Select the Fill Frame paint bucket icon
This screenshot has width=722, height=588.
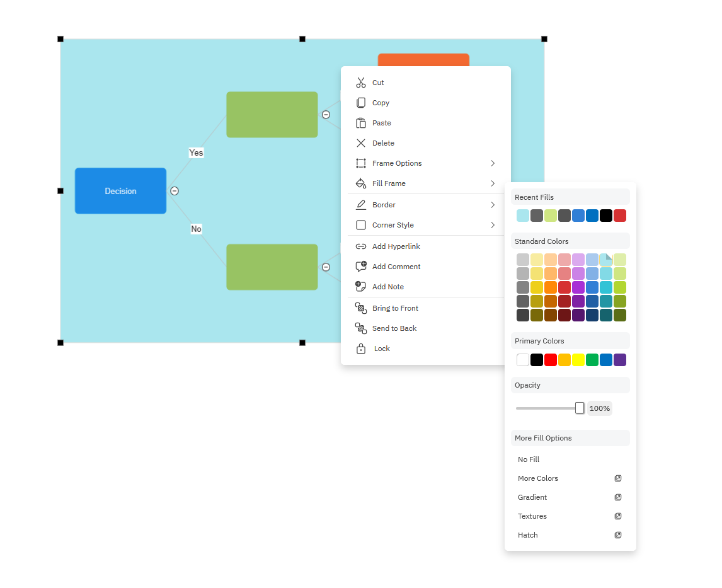[361, 183]
